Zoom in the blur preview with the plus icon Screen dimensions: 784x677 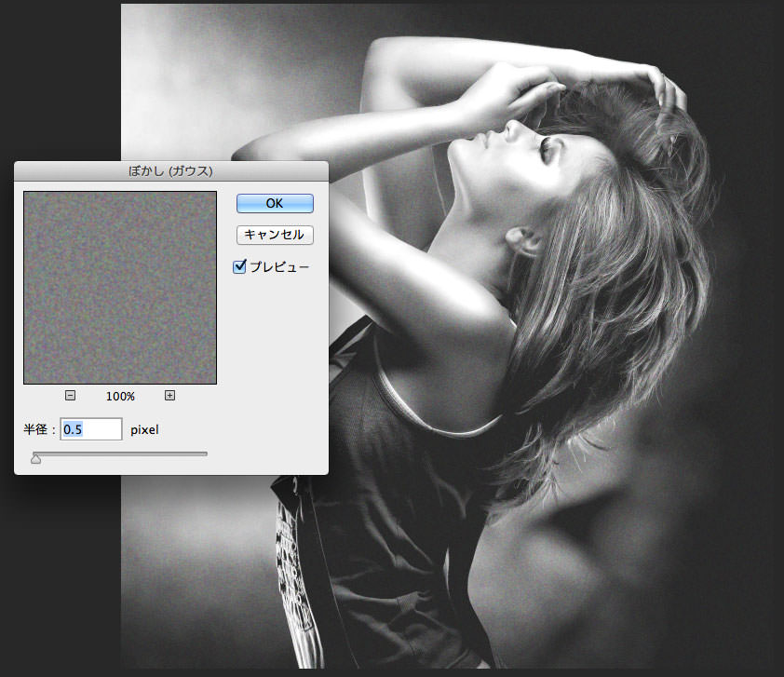pos(169,396)
